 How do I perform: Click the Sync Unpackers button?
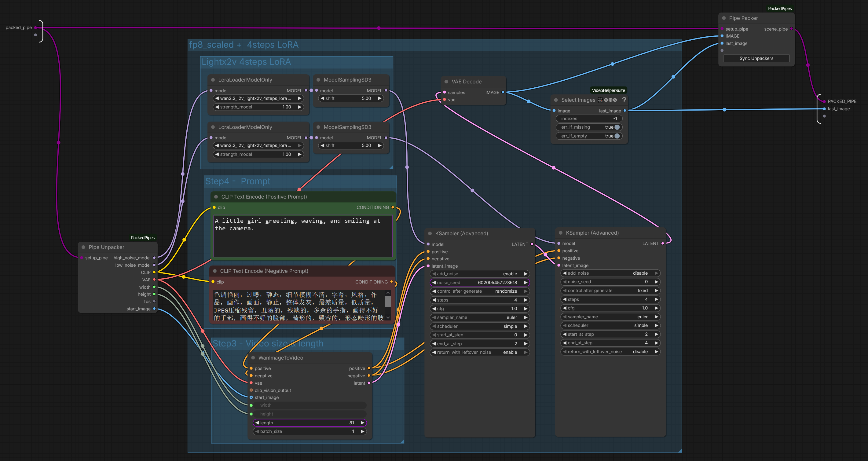tap(756, 58)
